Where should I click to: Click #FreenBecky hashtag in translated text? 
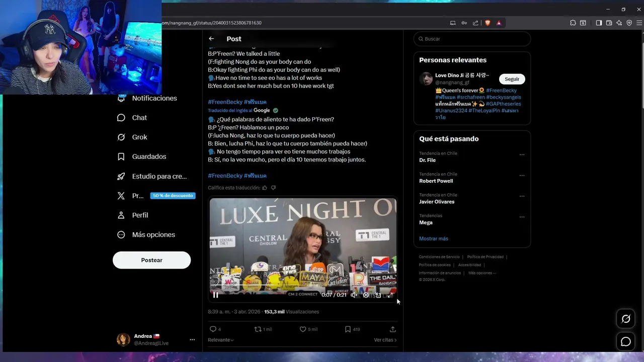tap(225, 175)
